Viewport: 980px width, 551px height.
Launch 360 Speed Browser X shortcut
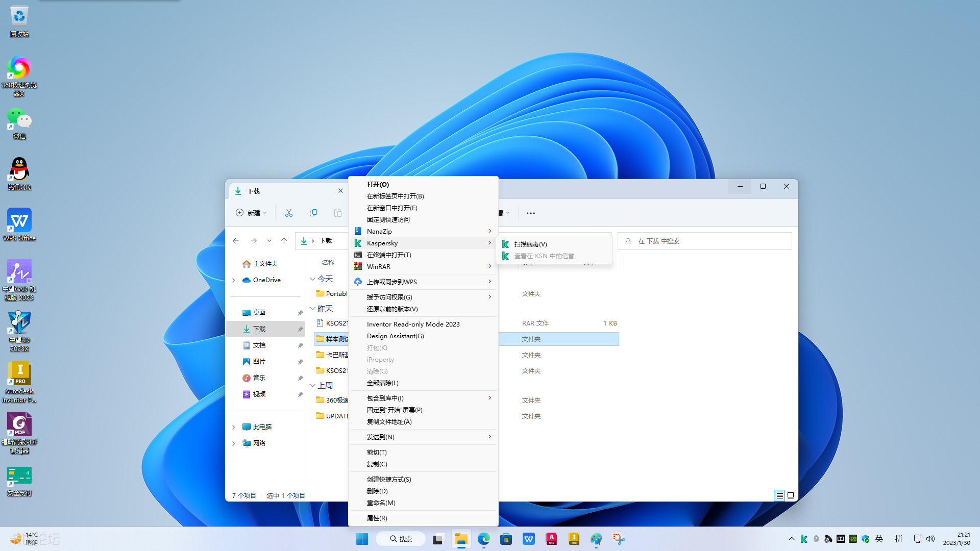[19, 76]
